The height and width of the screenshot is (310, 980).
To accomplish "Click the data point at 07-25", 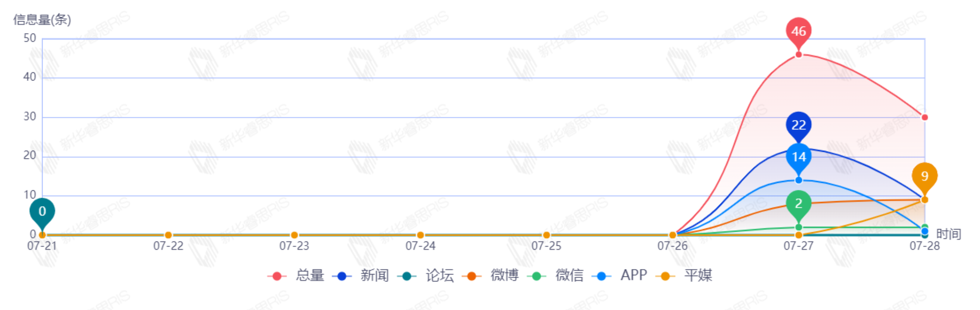I will pyautogui.click(x=546, y=235).
